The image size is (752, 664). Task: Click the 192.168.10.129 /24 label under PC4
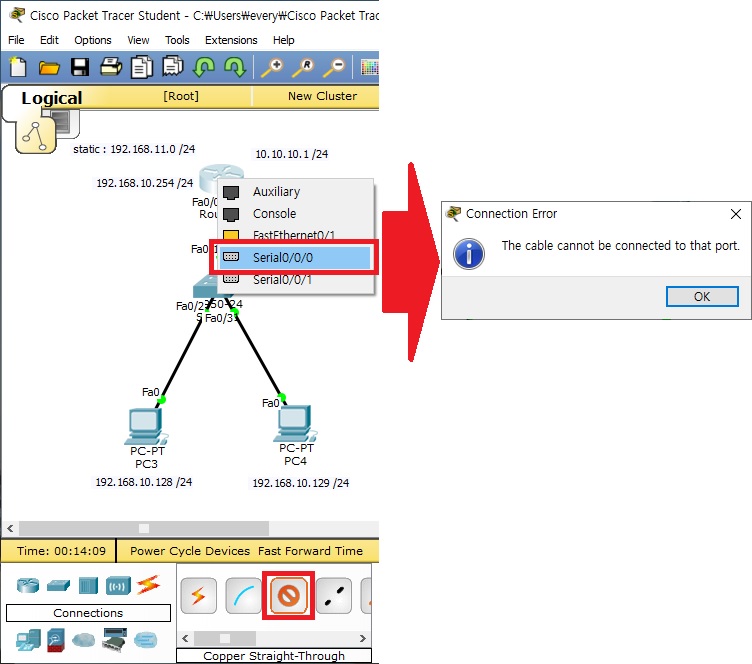point(301,483)
